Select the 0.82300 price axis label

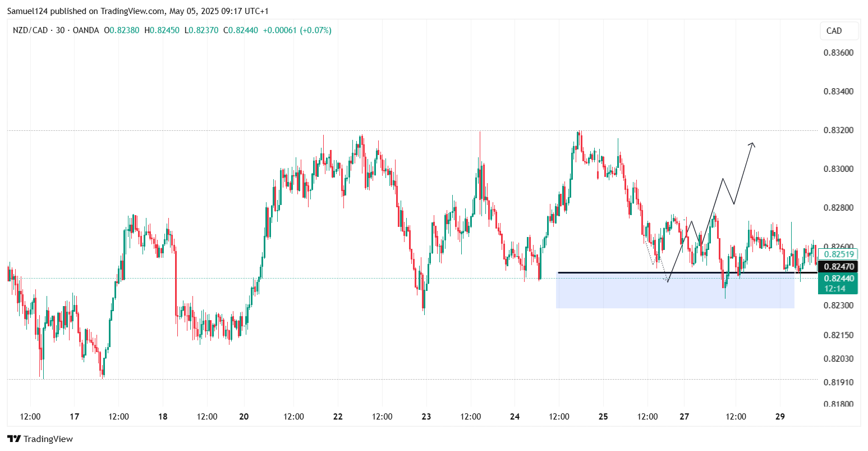pos(838,306)
